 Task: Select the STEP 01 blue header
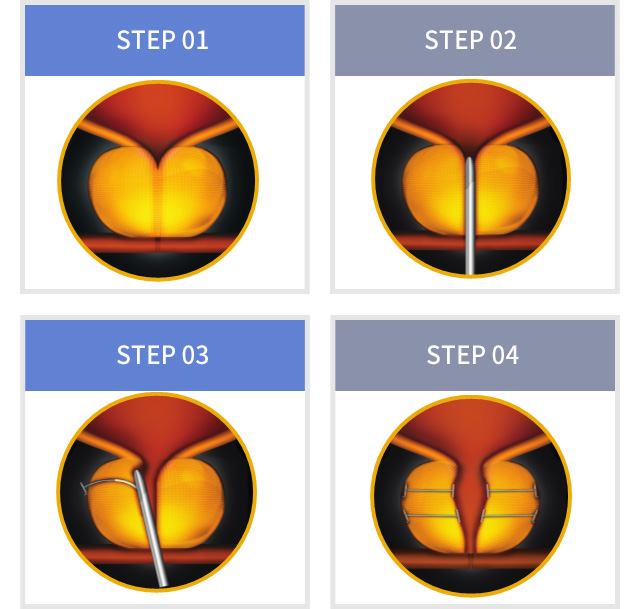(165, 40)
